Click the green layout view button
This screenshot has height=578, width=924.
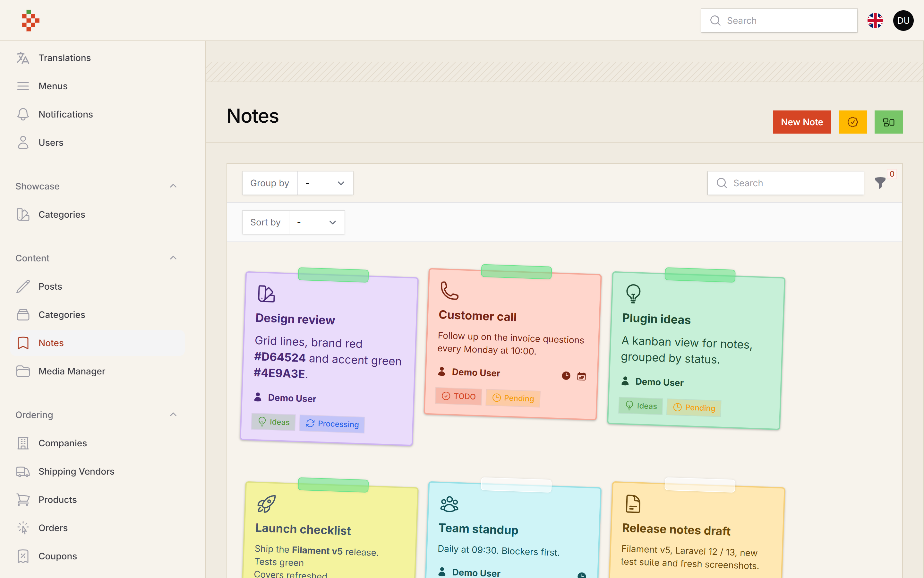pos(888,122)
